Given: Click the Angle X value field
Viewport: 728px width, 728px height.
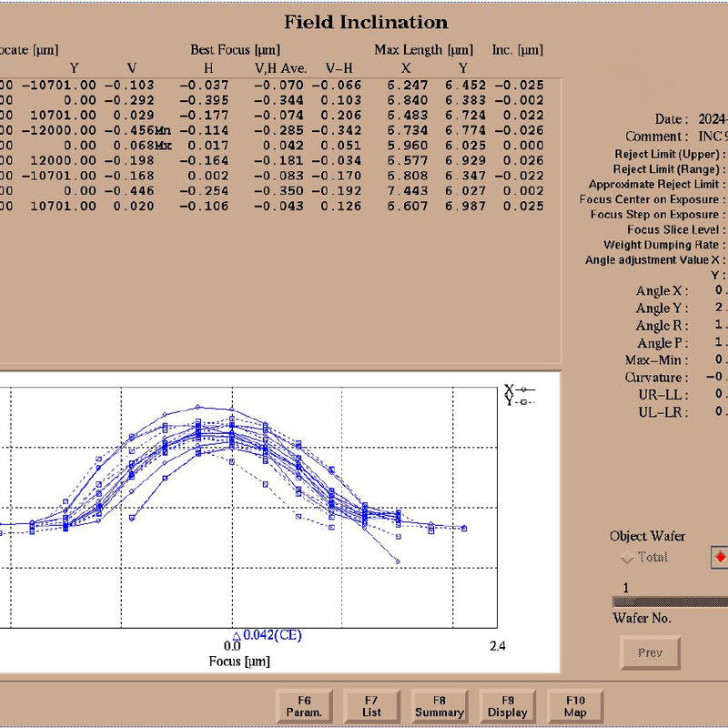Looking at the screenshot, I should coord(719,291).
